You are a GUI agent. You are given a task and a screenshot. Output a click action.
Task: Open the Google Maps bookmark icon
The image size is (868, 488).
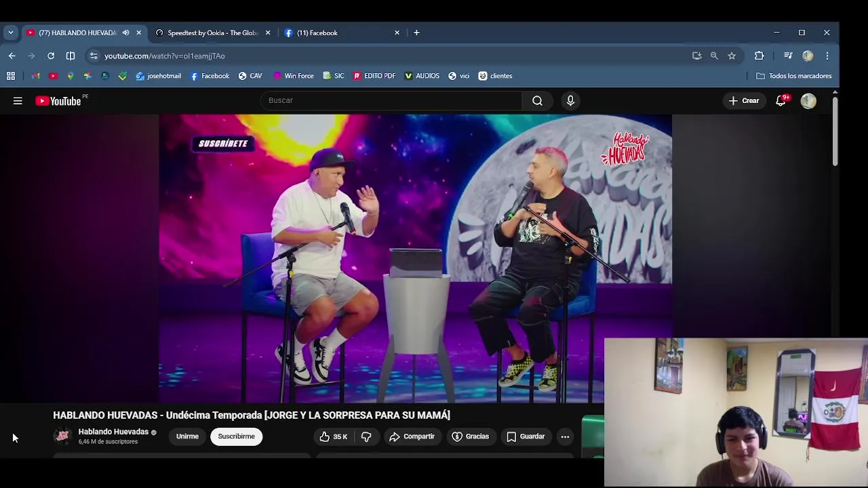point(70,76)
